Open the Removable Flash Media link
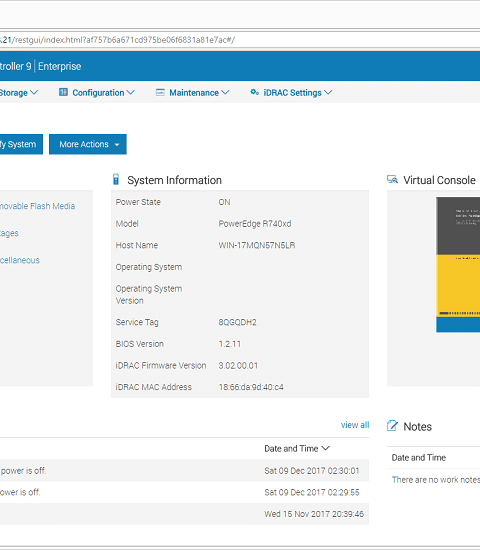The height and width of the screenshot is (550, 480). click(37, 206)
